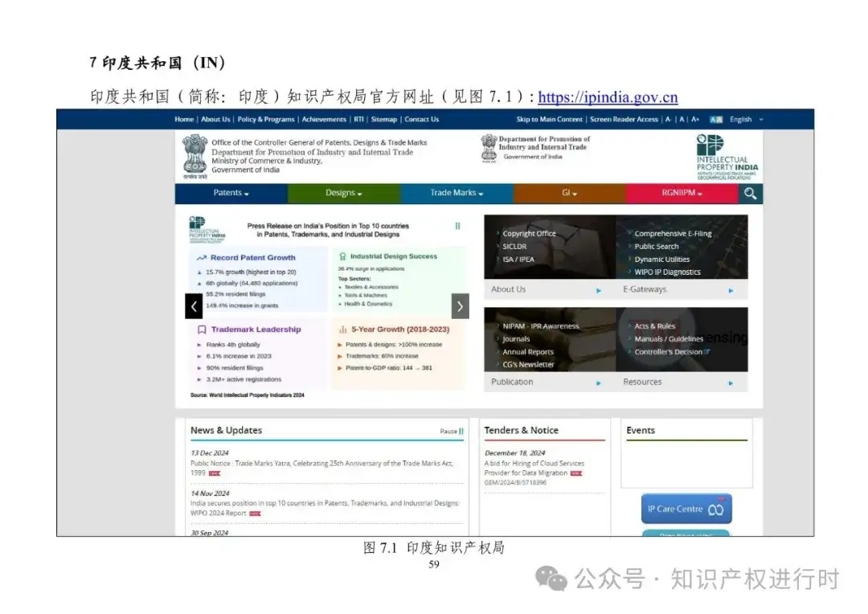Open Policy & Programs link
Screen dimensions: 868x614
tap(266, 119)
